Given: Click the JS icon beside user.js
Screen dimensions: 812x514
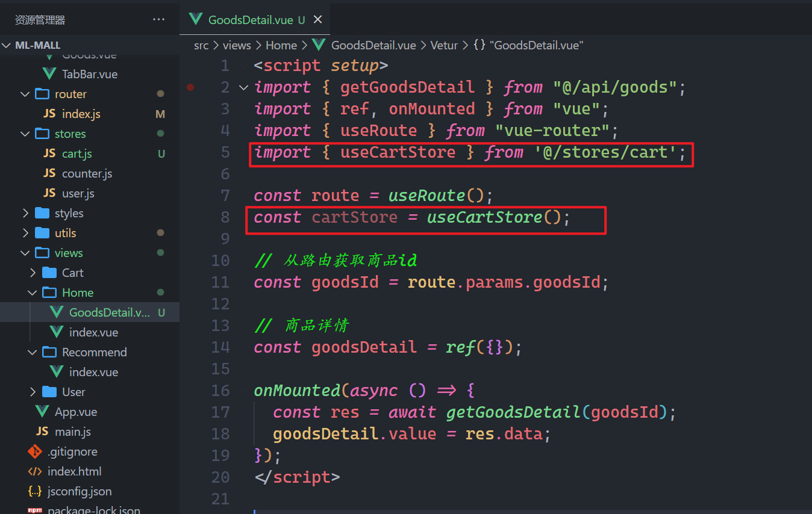Looking at the screenshot, I should coord(49,193).
